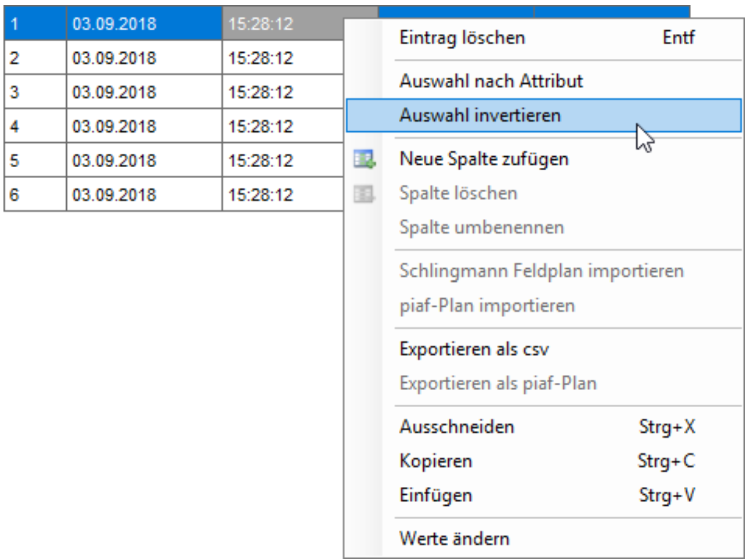Choose Exportieren als csv
Screen dimensions: 747x560
[474, 349]
